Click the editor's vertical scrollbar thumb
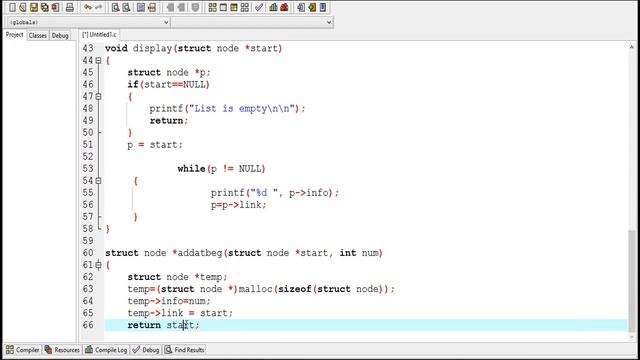 (x=632, y=281)
